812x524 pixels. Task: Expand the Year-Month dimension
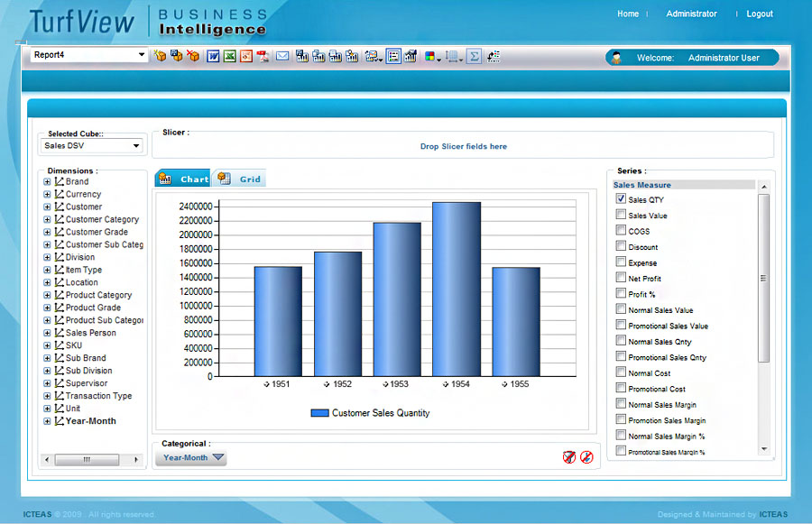47,421
